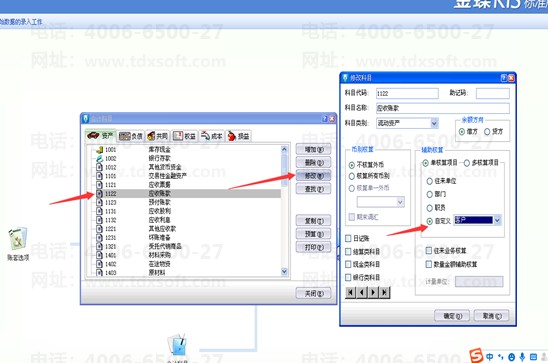Enable 现金类科目 checkbox
Image resolution: width=548 pixels, height=363 pixels.
pos(348,264)
